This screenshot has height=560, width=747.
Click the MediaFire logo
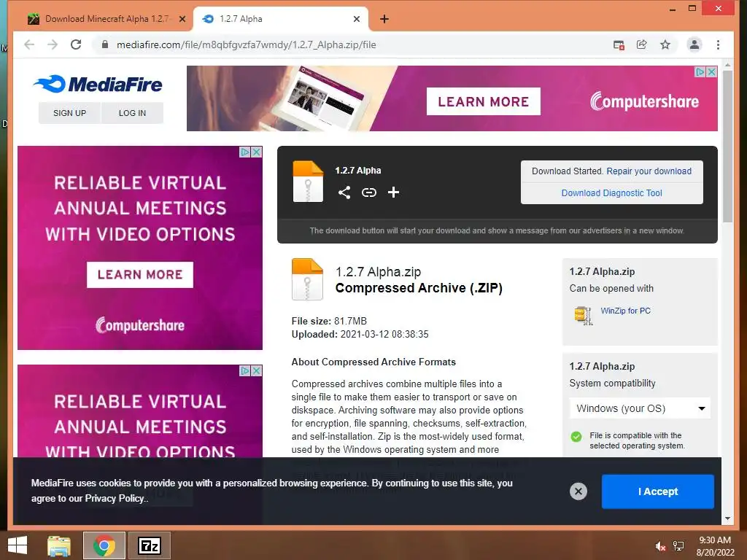98,85
